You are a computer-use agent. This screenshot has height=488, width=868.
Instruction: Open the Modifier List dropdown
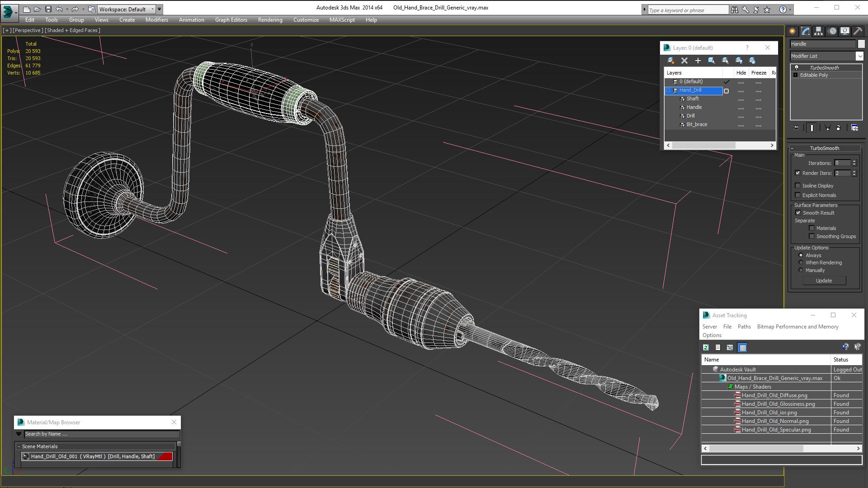pyautogui.click(x=859, y=56)
